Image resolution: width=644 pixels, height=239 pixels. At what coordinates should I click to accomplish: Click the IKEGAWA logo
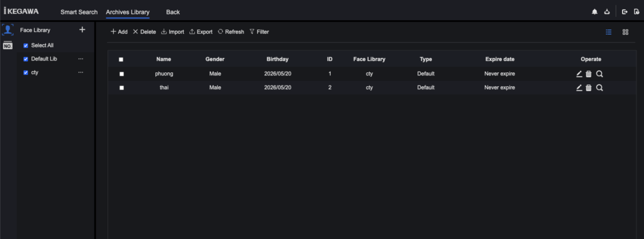click(x=21, y=11)
